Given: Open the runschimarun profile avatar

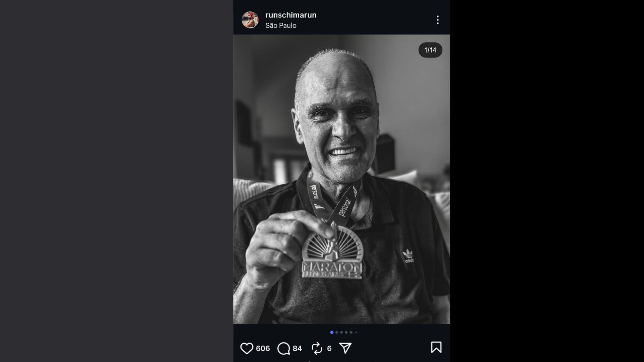Looking at the screenshot, I should 250,20.
